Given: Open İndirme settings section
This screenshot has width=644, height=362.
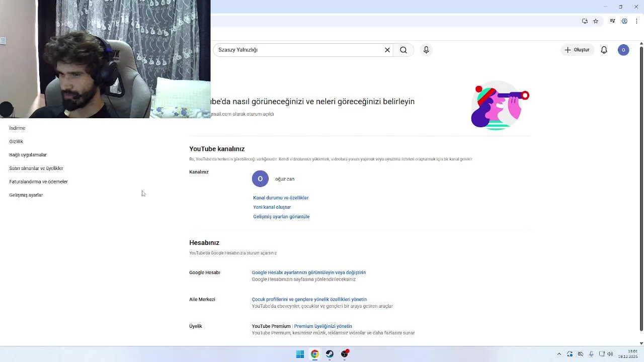Looking at the screenshot, I should coord(17,128).
